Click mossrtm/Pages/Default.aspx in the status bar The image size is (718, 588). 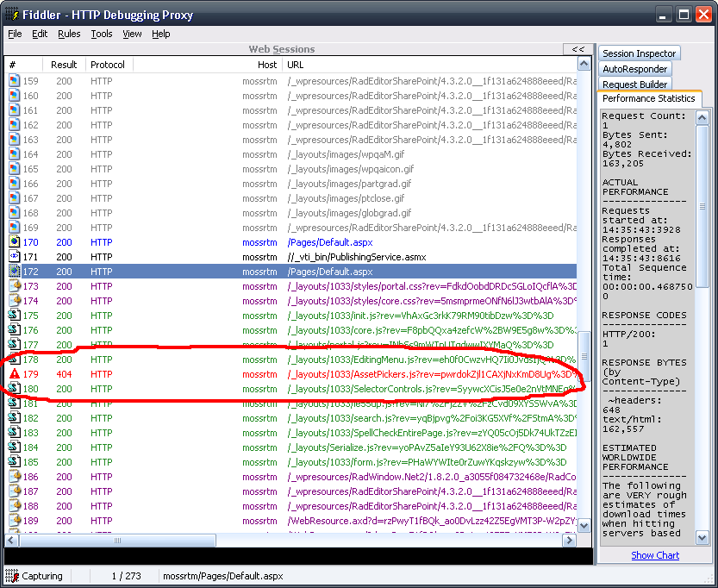click(x=223, y=576)
